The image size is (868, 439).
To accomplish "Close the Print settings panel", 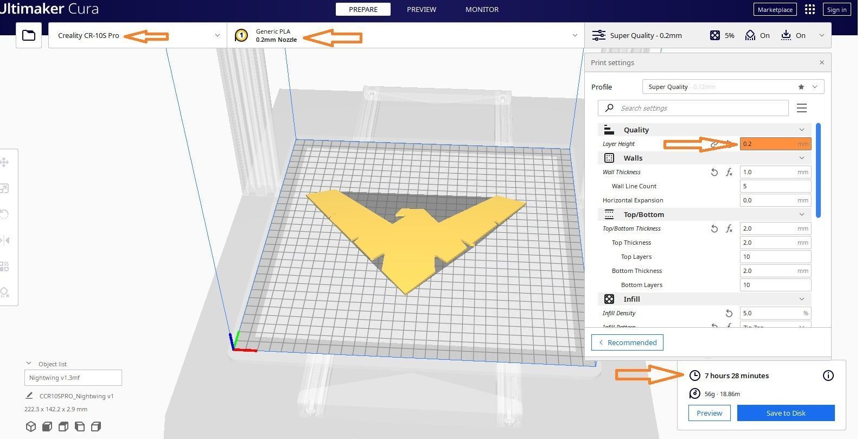I will 821,62.
